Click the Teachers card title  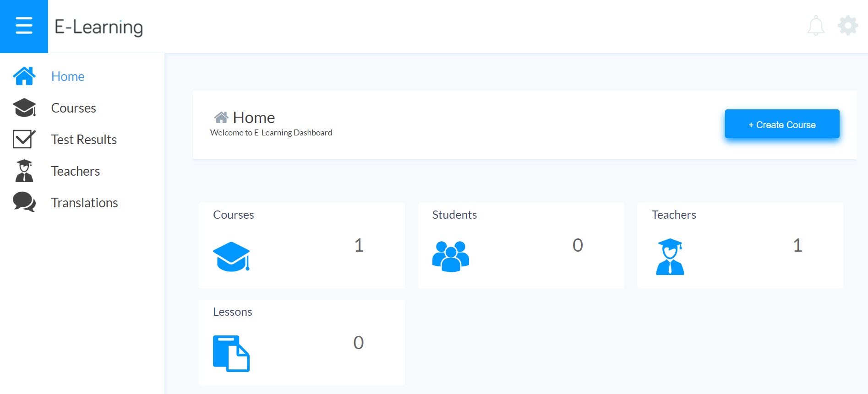pyautogui.click(x=674, y=215)
